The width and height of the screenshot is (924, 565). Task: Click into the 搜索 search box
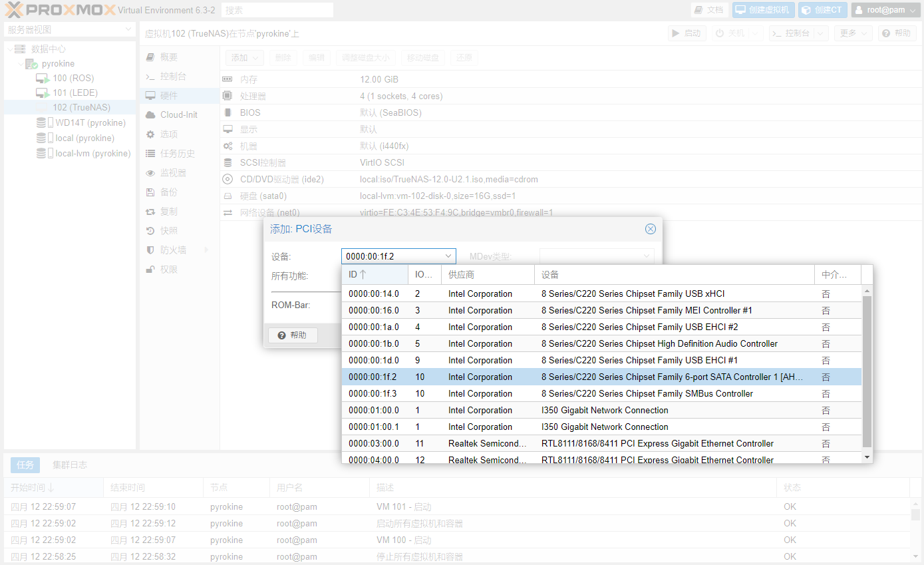[277, 10]
